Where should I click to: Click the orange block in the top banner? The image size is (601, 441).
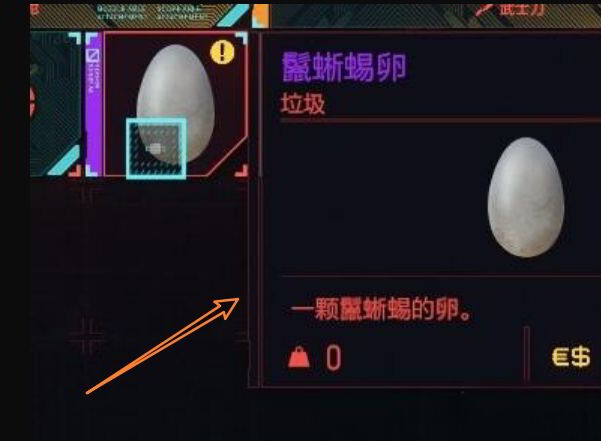[x=261, y=16]
